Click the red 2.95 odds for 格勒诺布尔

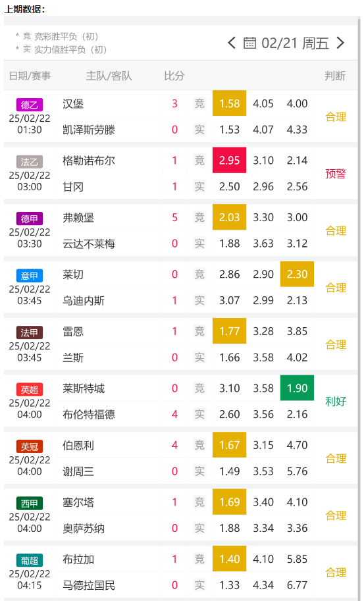click(230, 160)
